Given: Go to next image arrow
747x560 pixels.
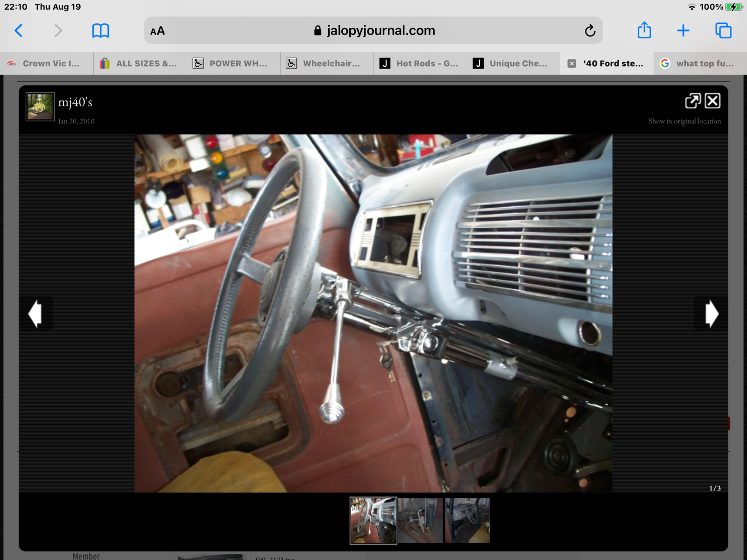Looking at the screenshot, I should pos(711,314).
